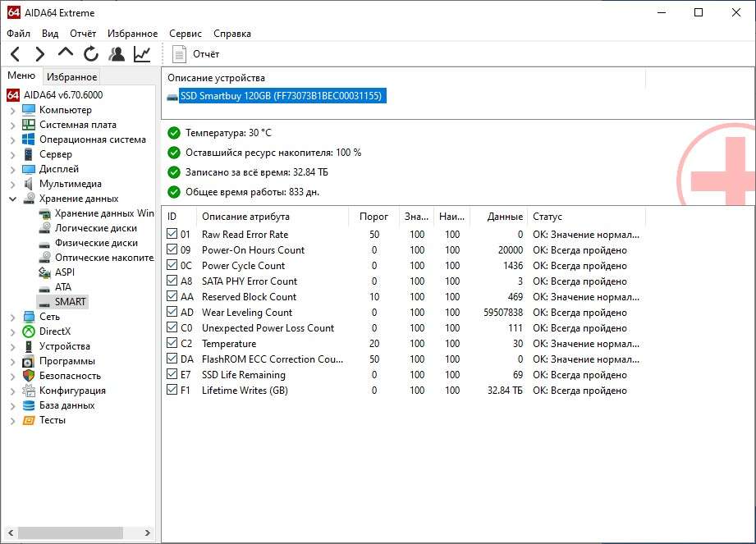Image resolution: width=756 pixels, height=544 pixels.
Task: Click the Тесты benchmark icon
Action: pos(29,420)
